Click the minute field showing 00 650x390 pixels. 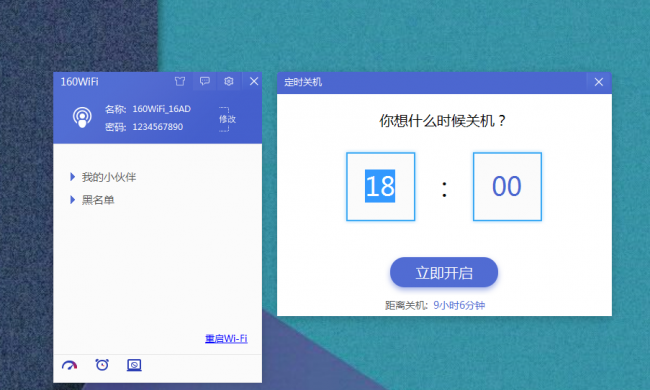507,187
